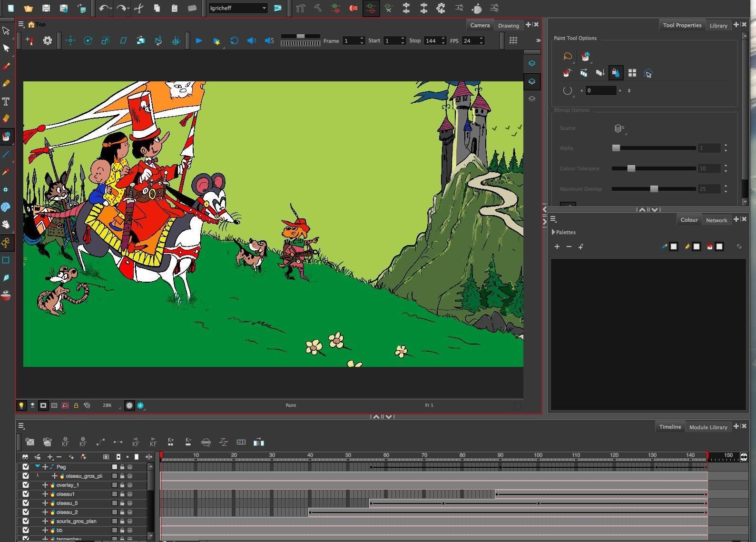The width and height of the screenshot is (756, 542).
Task: Switch to the Camera tab
Action: pyautogui.click(x=480, y=25)
